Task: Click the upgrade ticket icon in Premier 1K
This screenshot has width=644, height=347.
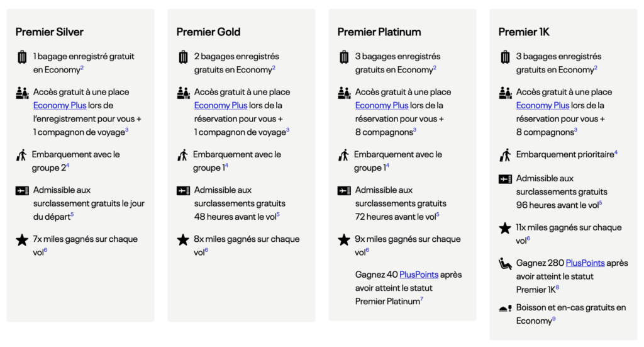Action: click(505, 179)
